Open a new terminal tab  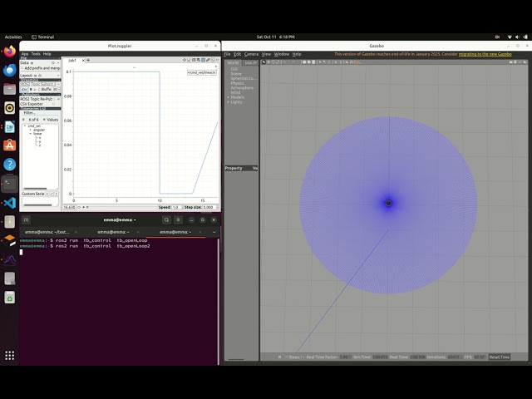point(26,219)
